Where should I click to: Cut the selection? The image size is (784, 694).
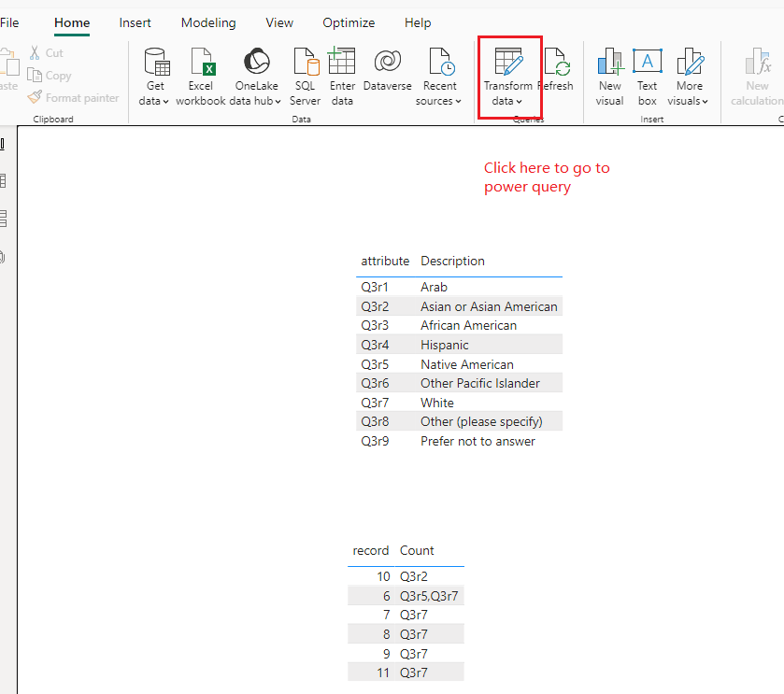47,53
